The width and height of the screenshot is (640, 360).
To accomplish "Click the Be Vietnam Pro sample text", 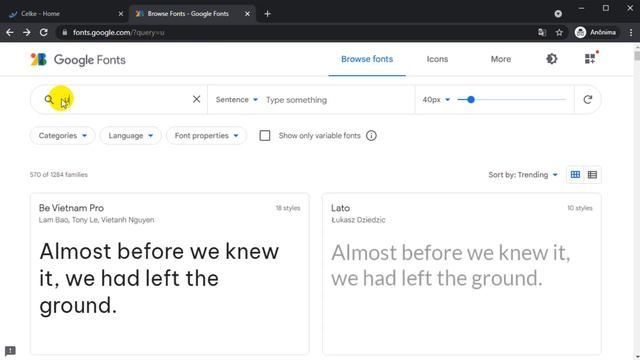I will coord(159,278).
